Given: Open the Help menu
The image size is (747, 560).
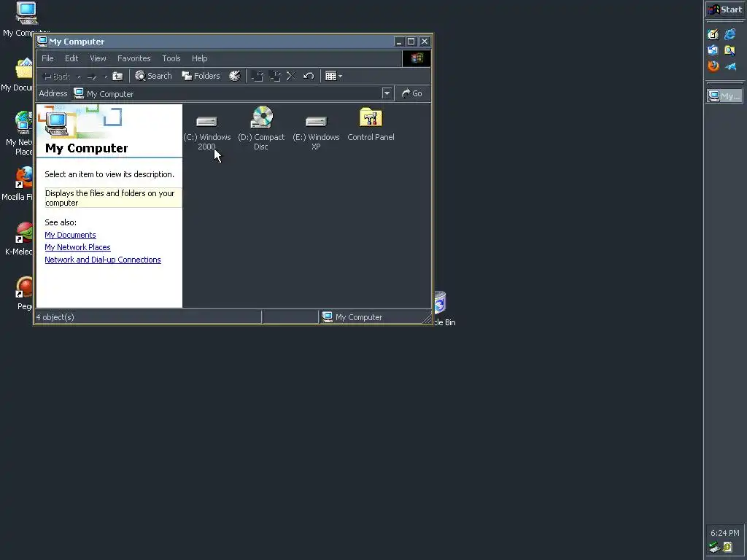Looking at the screenshot, I should (200, 58).
